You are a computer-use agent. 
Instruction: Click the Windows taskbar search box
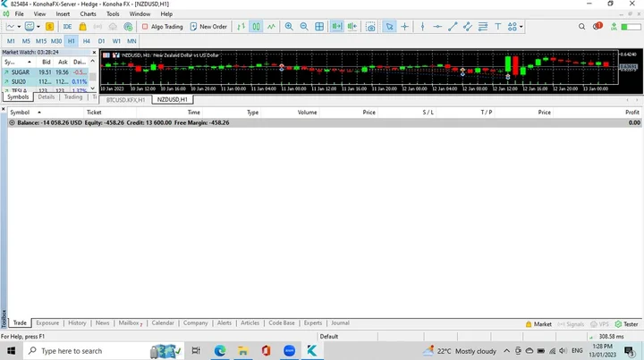click(x=103, y=351)
